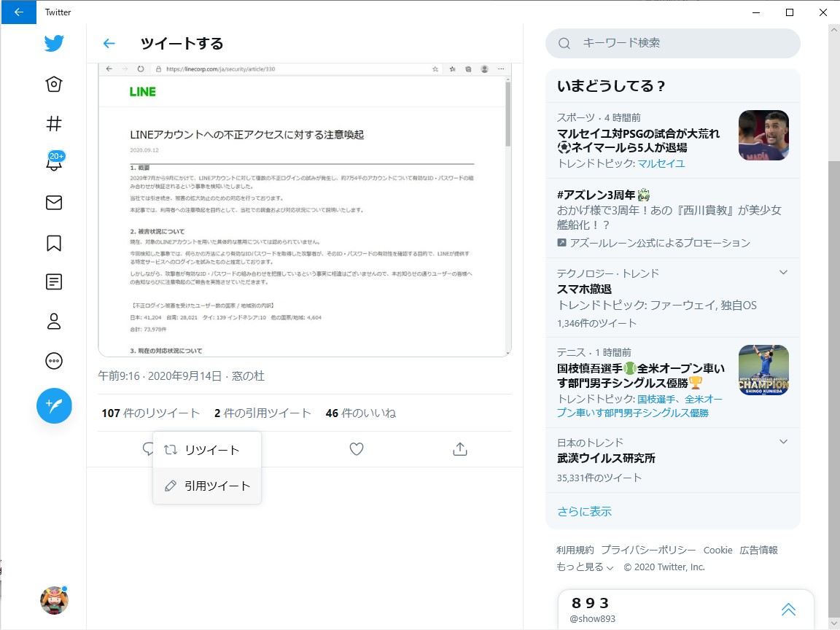Click search magnifier icon

point(564,44)
